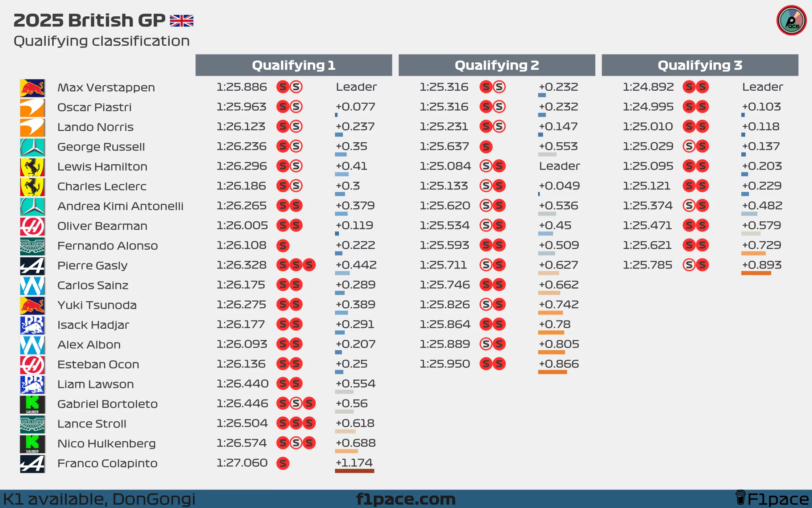The height and width of the screenshot is (508, 812).
Task: Click the orange gap bar under Q3 +0.893
Action: [x=756, y=273]
